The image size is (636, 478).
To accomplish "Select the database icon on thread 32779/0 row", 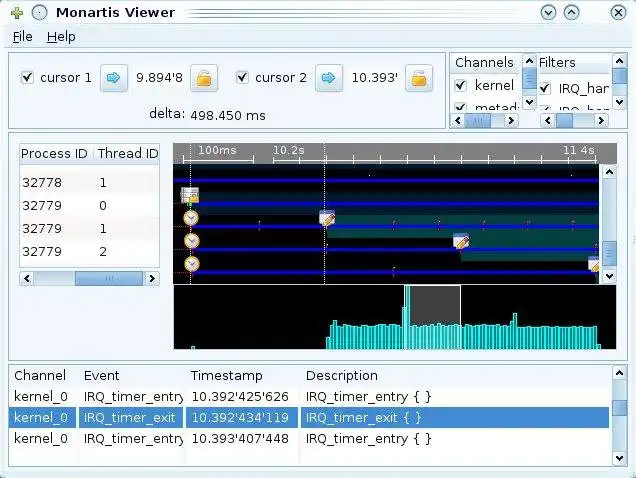I will (189, 195).
